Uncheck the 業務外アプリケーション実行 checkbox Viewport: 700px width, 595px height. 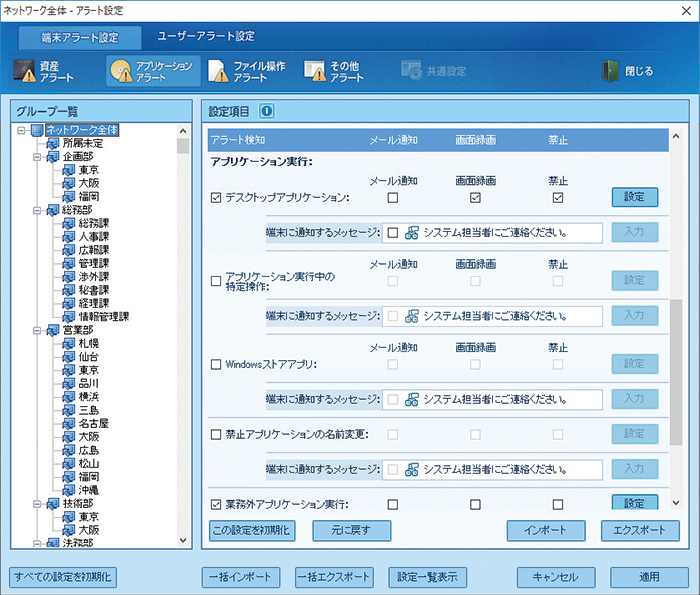tap(216, 504)
